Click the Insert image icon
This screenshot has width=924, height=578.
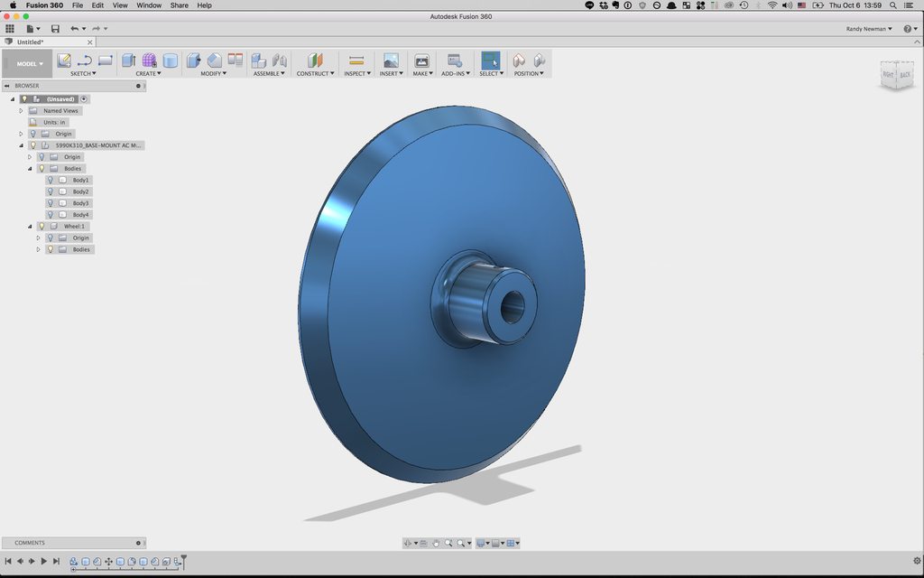[x=391, y=61]
